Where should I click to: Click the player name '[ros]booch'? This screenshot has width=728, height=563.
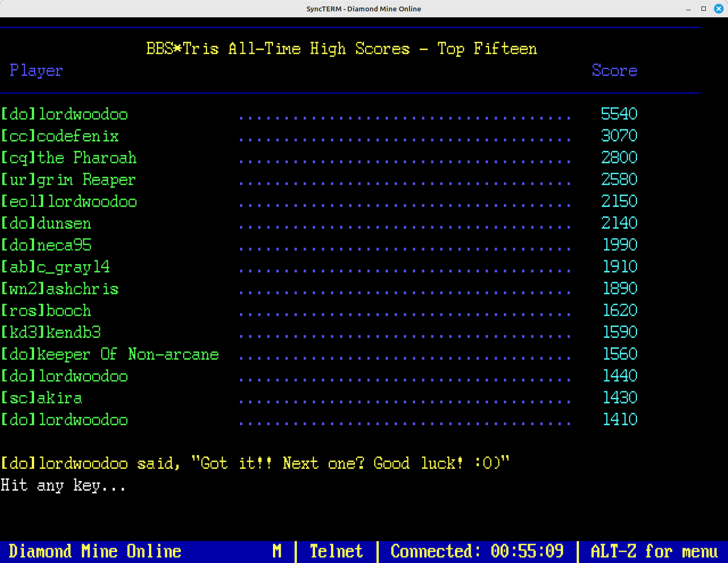[46, 311]
